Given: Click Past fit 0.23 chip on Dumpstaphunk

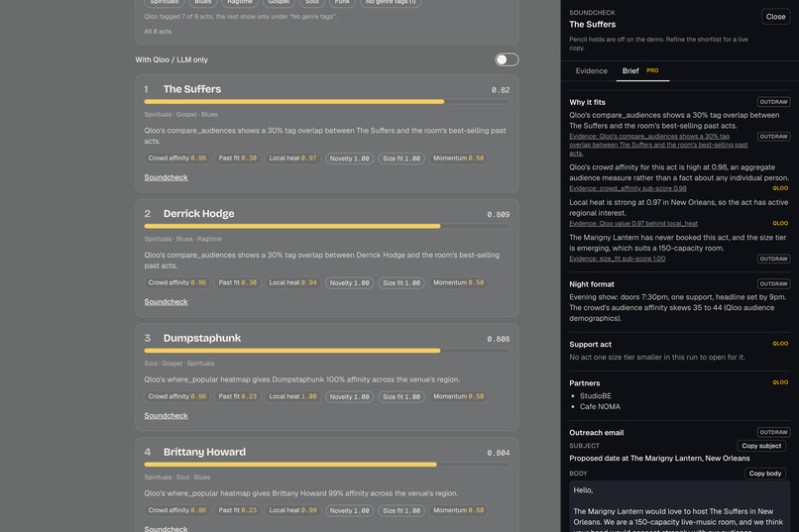Looking at the screenshot, I should (x=238, y=396).
